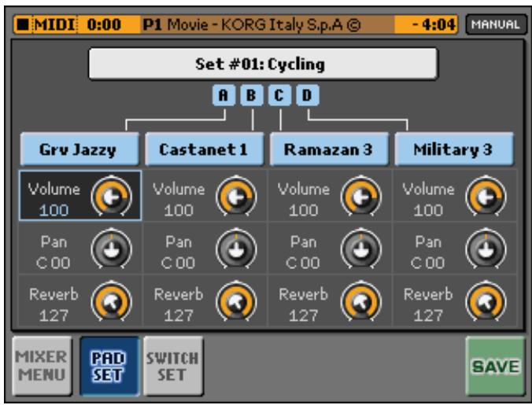Select the Reverb 127 value for Military 3
532x405 pixels.
(x=429, y=316)
